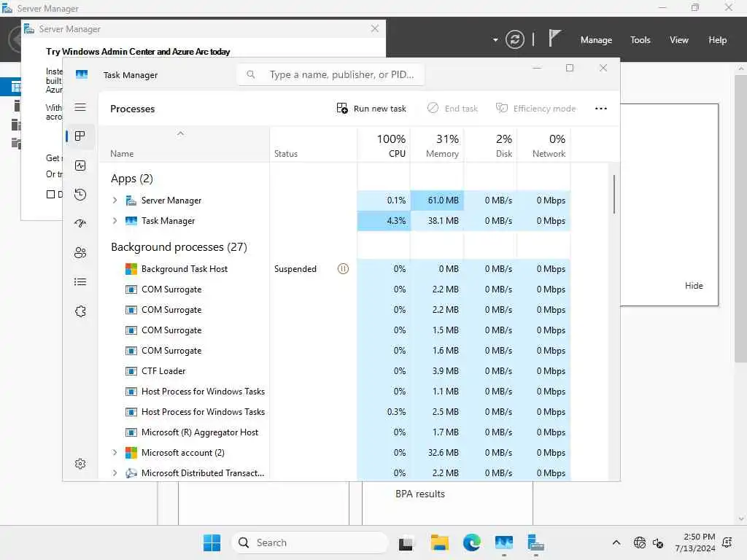
Task: Expand the Server Manager app row
Action: click(115, 201)
